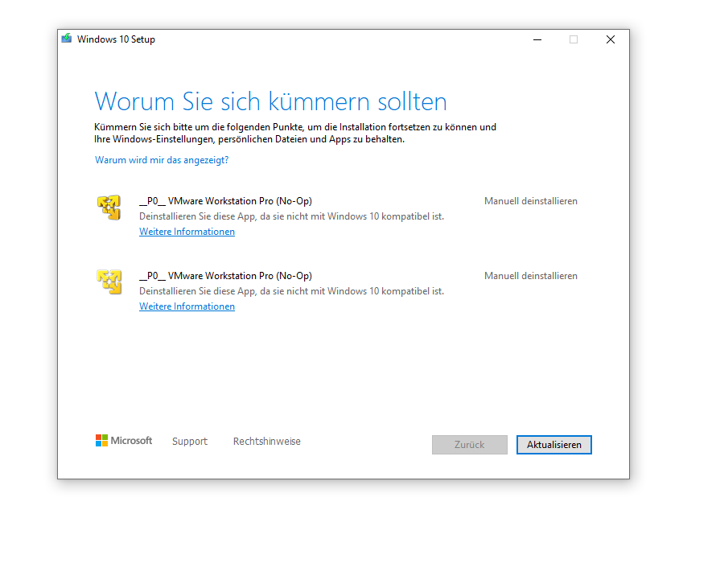Open 'Weitere Informationen' for the second VMware entry
This screenshot has height=588, width=716.
pyautogui.click(x=187, y=306)
